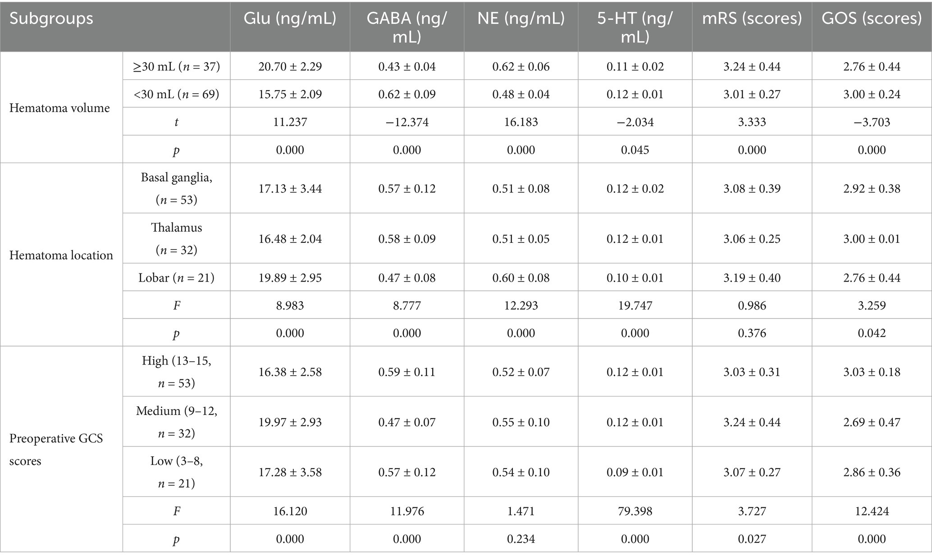Click the GABA (ng/mL) header cell
This screenshot has height=560, width=932.
407,27
